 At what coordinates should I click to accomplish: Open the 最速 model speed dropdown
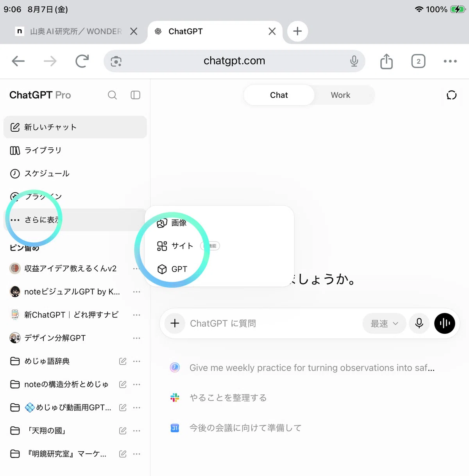384,324
